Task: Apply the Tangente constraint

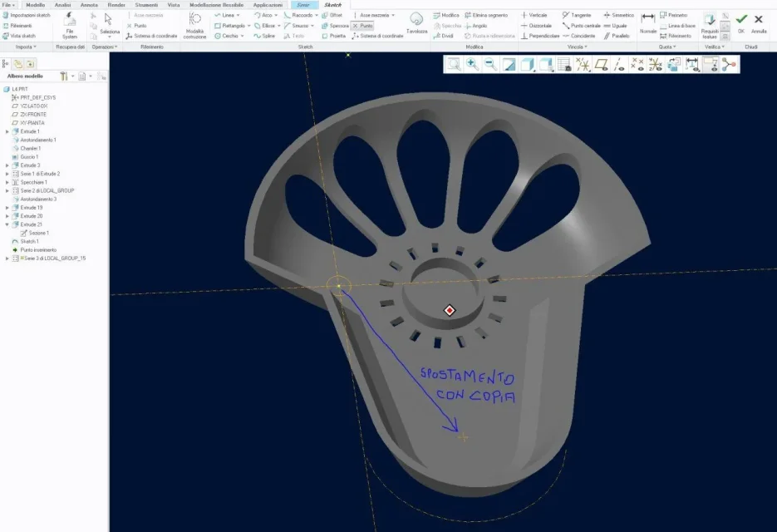Action: pyautogui.click(x=576, y=15)
